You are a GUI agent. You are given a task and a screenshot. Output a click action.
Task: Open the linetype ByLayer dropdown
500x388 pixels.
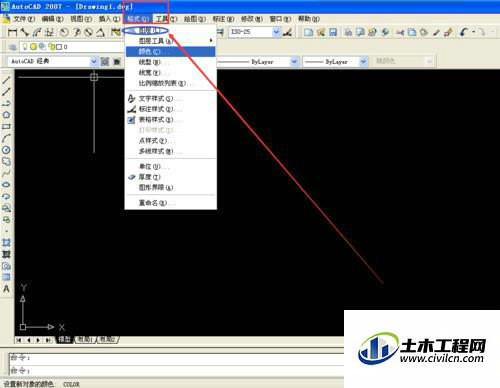click(x=294, y=62)
